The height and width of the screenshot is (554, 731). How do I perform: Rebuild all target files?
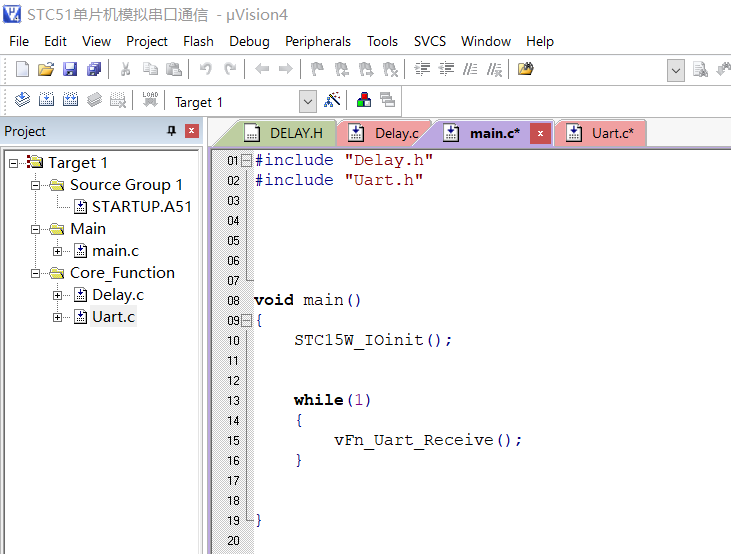[x=70, y=99]
